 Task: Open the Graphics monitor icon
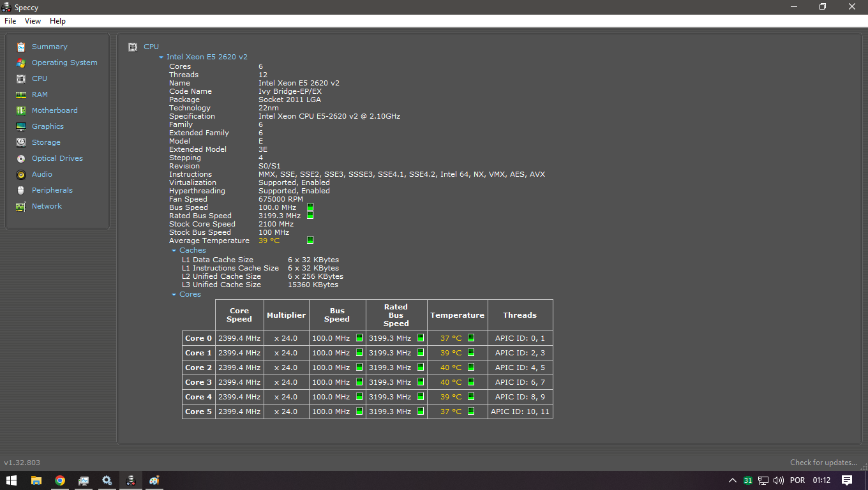(21, 126)
